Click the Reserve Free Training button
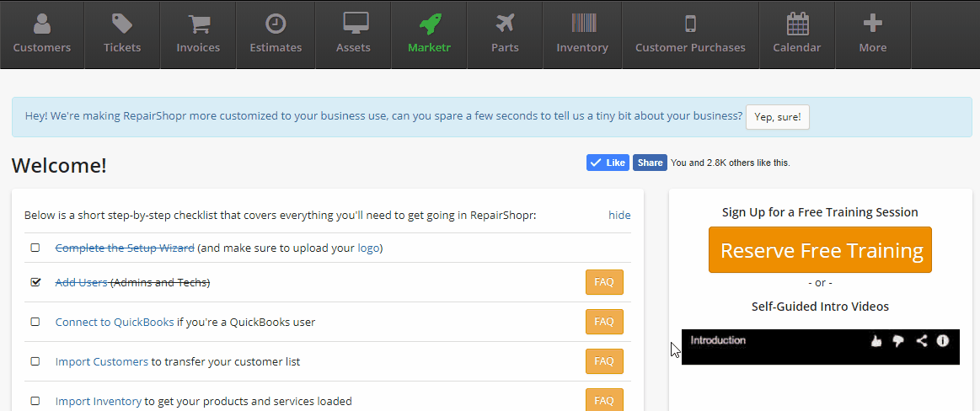The height and width of the screenshot is (411, 980). 820,250
